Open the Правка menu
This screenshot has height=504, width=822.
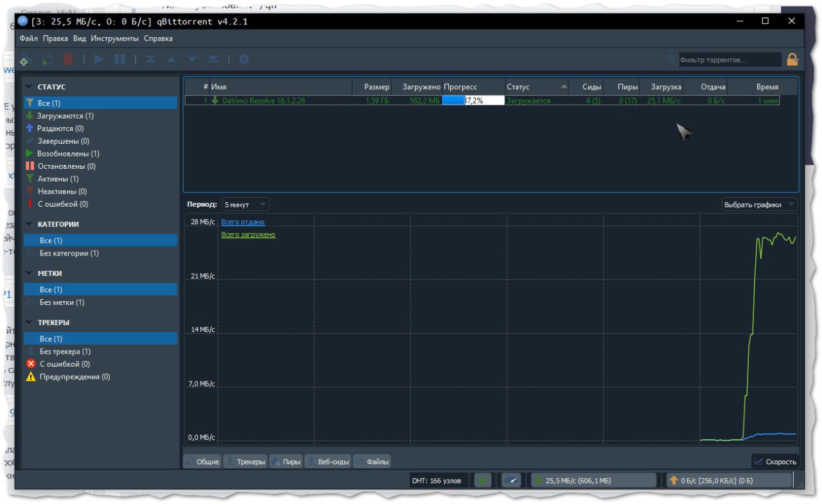point(56,38)
